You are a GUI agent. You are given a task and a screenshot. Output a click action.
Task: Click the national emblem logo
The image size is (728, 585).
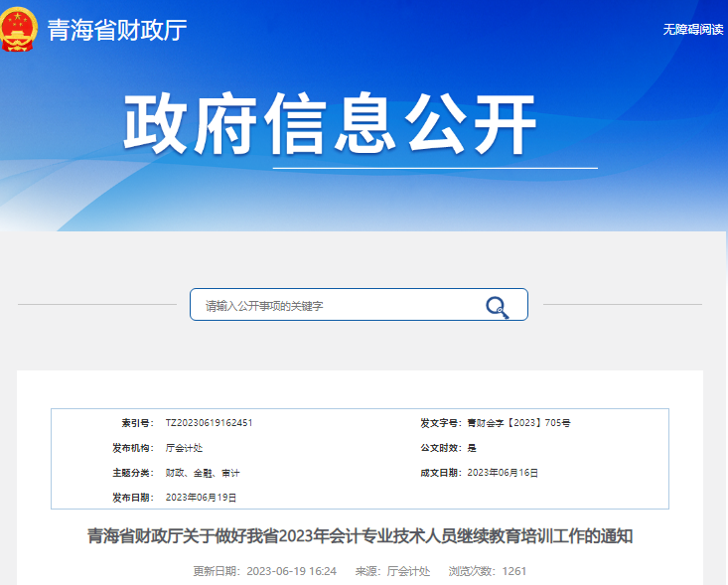click(19, 27)
